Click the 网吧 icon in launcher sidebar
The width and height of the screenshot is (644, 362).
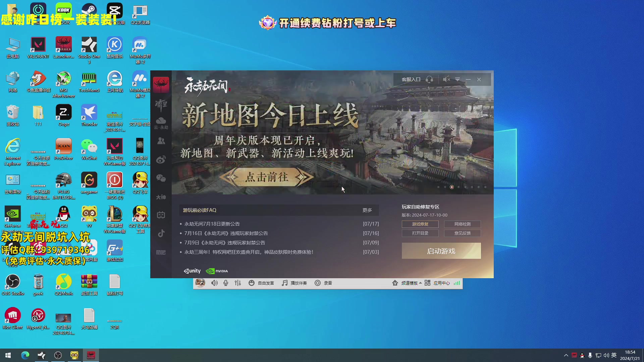(x=161, y=252)
